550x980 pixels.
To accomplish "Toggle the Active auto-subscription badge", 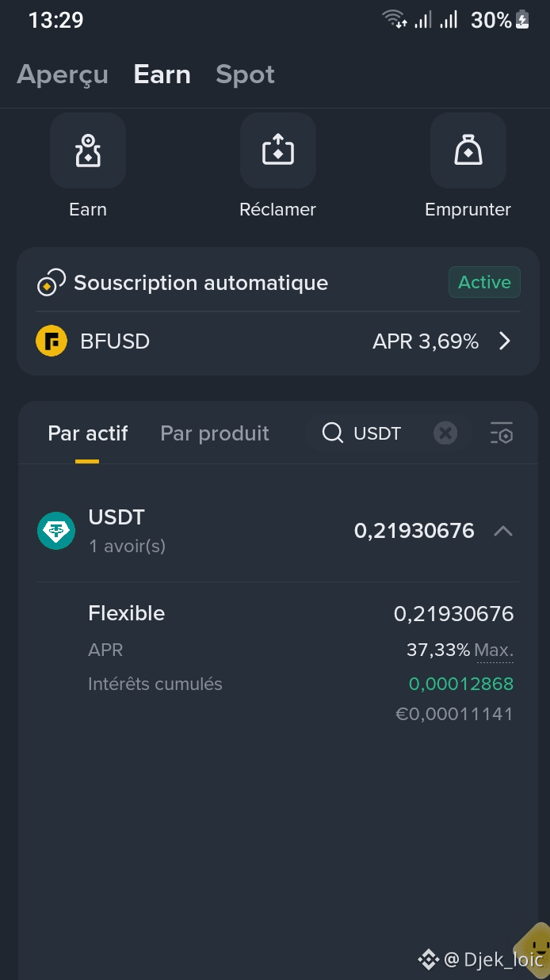I will (484, 282).
